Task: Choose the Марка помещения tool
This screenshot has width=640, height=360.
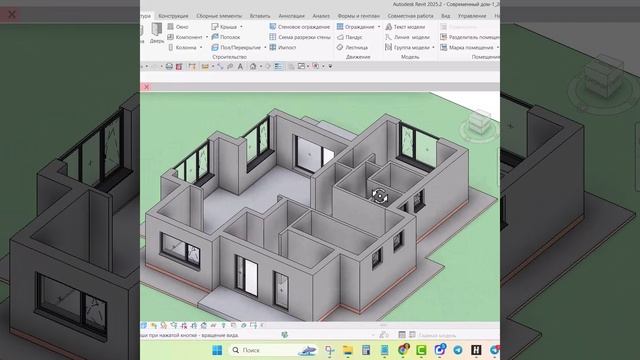Action: [468, 47]
